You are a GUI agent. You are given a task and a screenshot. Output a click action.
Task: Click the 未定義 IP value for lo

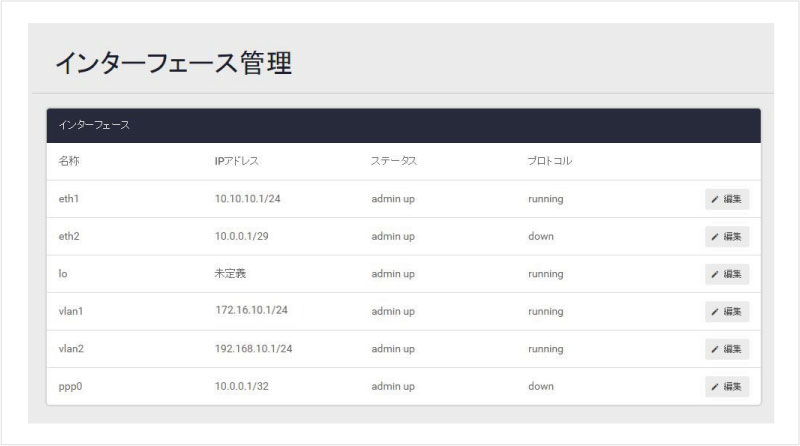point(230,274)
